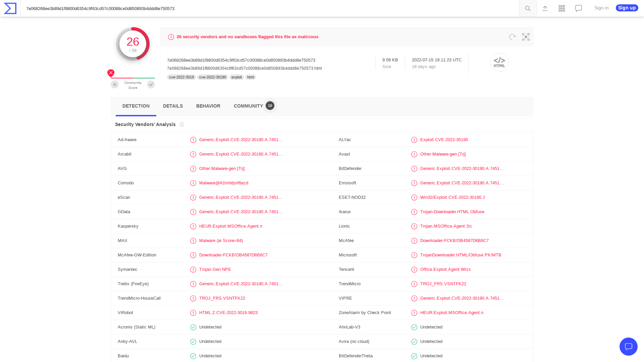The height and width of the screenshot is (362, 644).
Task: Switch to the DETAILS tab
Action: coord(173,106)
